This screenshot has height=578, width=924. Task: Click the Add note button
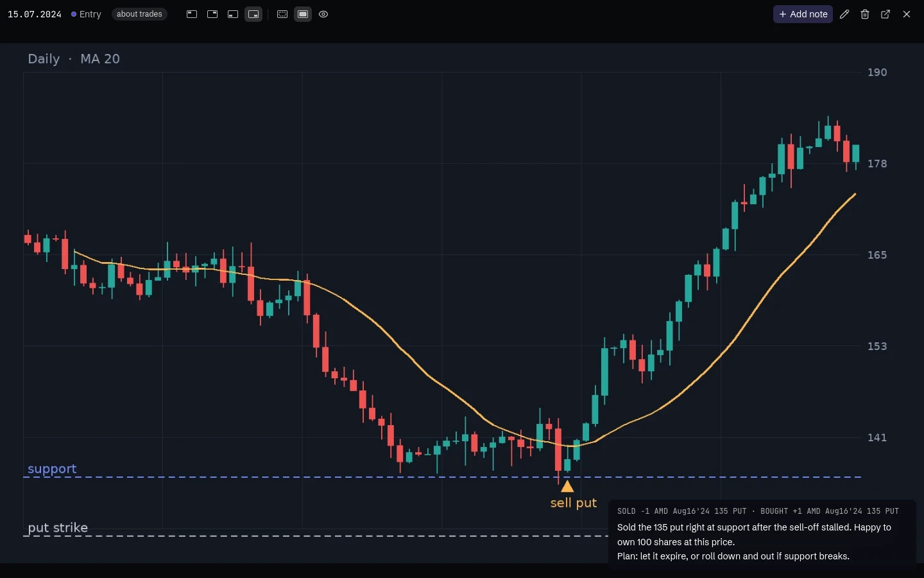[x=803, y=14]
